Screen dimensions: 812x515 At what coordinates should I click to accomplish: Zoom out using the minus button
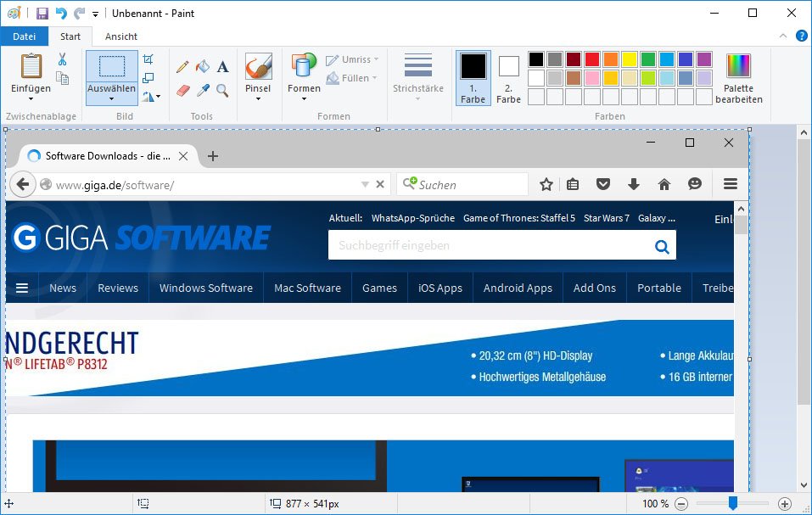(681, 504)
